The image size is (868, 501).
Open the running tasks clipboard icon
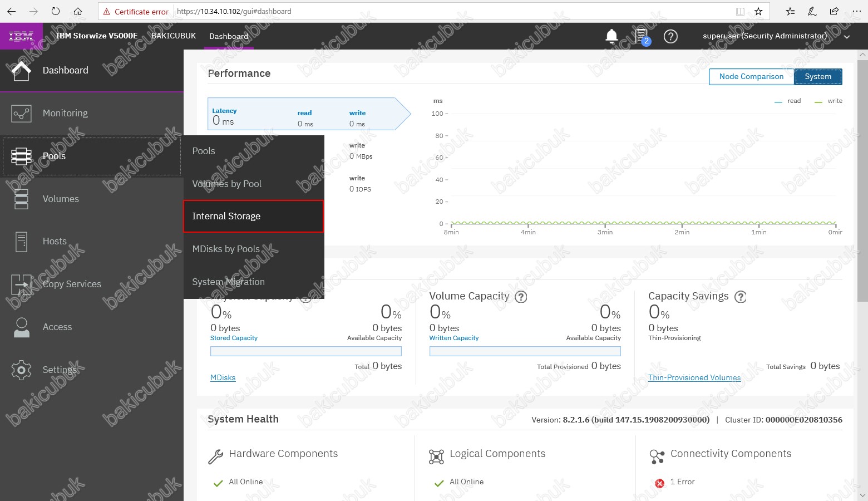642,37
